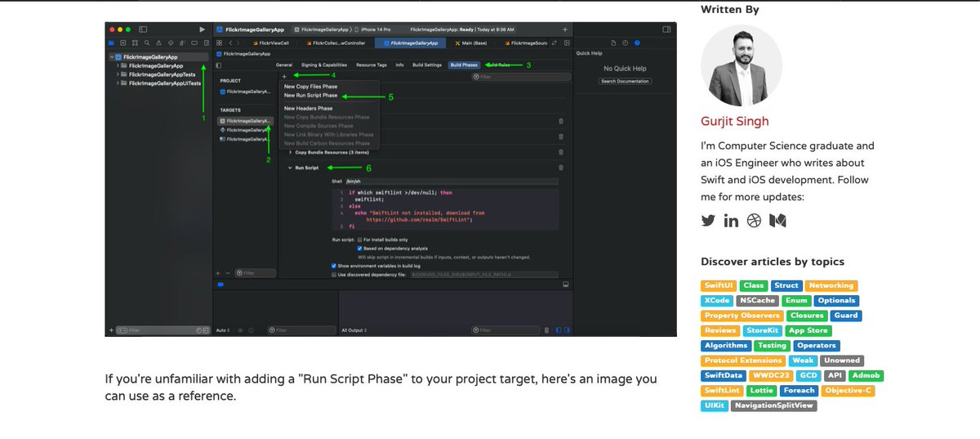Open the Optionals topic tag
Image resolution: width=980 pixels, height=439 pixels.
(x=836, y=301)
